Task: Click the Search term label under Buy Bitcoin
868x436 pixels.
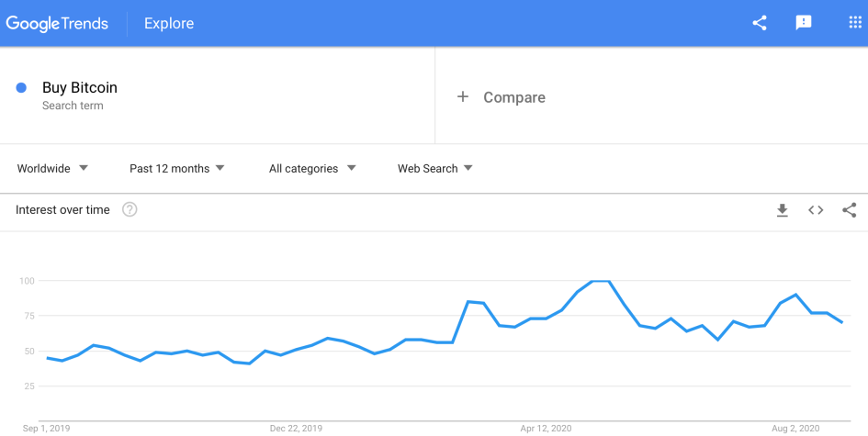Action: [x=73, y=106]
